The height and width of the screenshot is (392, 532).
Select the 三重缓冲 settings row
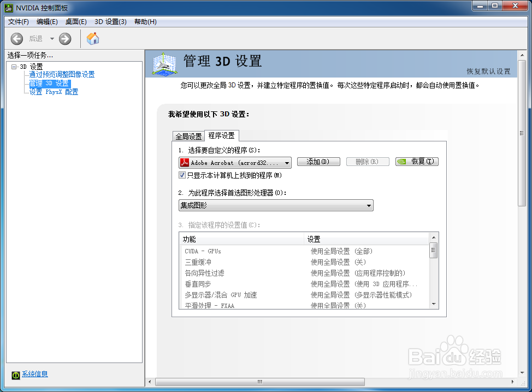304,262
